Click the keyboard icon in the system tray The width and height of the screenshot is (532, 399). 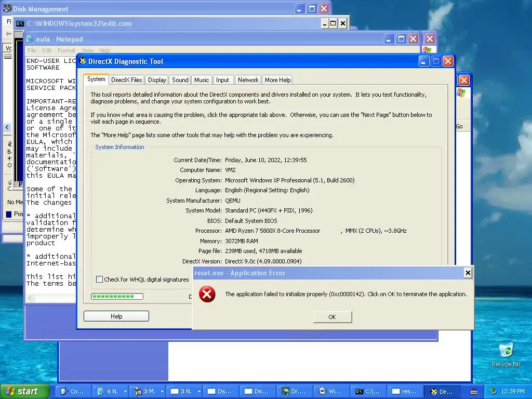click(474, 392)
